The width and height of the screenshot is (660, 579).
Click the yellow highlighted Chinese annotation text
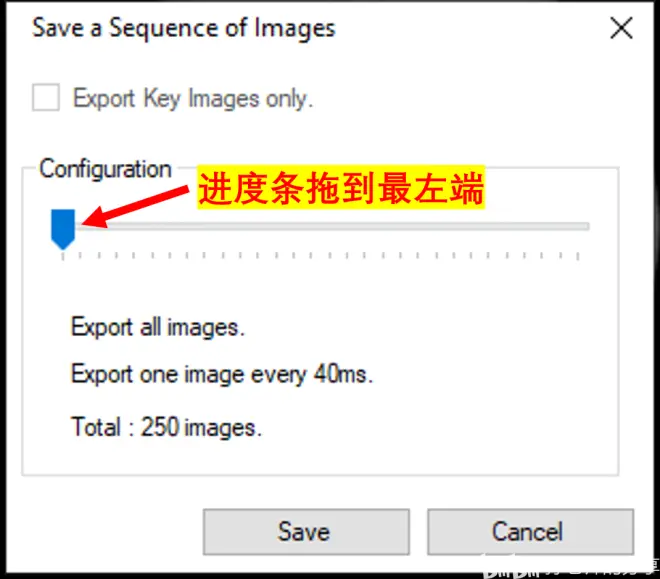click(341, 188)
